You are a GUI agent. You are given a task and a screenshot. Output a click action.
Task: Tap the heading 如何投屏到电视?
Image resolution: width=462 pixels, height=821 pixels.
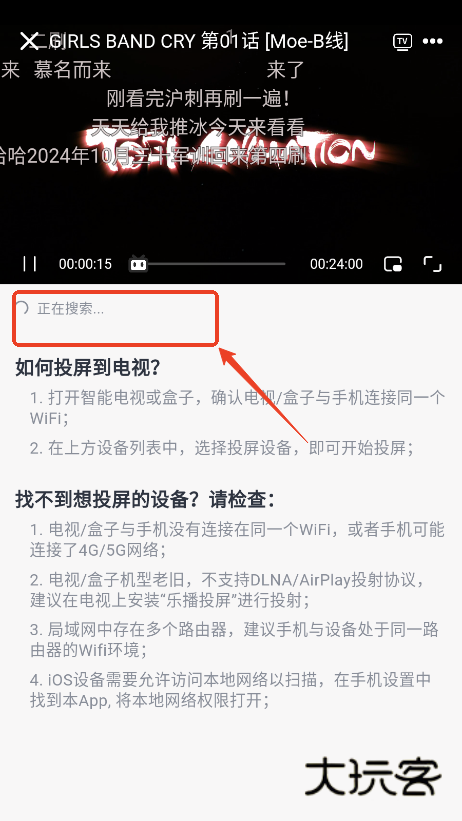pos(87,368)
